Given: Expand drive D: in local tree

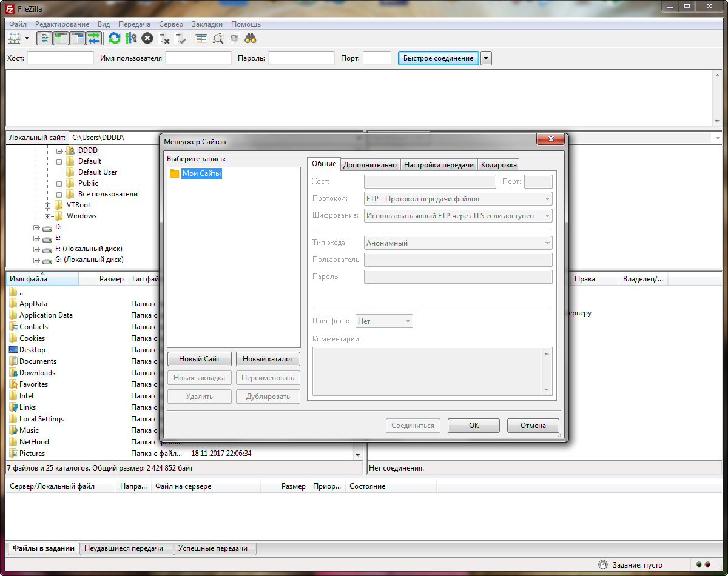Looking at the screenshot, I should click(36, 227).
